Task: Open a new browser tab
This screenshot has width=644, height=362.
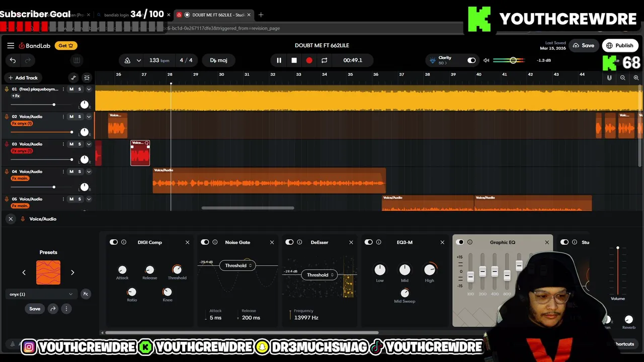Action: coord(261,15)
